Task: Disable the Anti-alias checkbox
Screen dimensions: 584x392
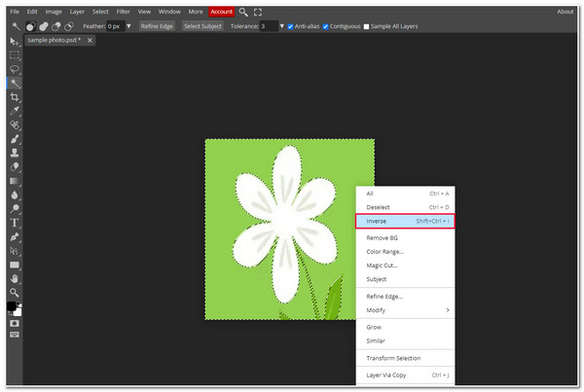Action: coord(291,26)
